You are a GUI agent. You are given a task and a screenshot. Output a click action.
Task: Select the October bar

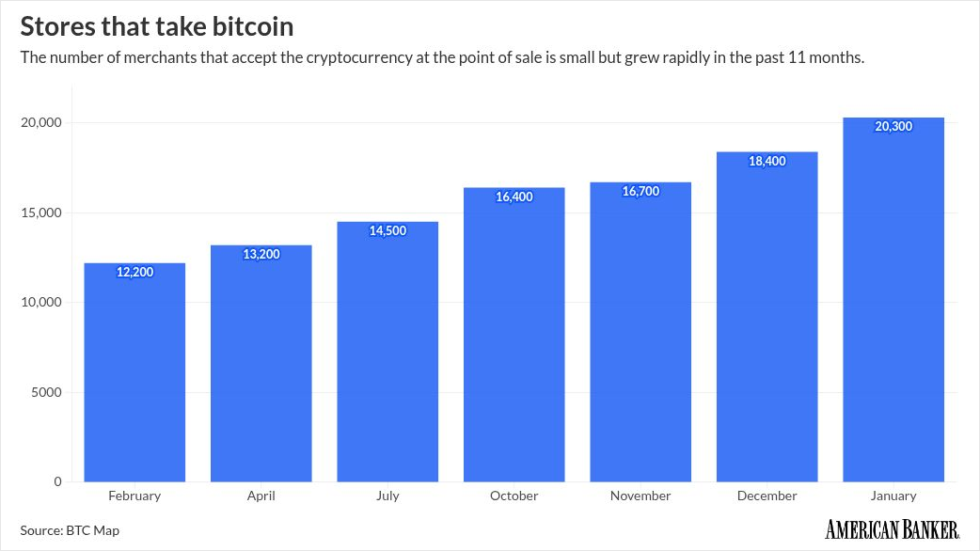click(x=514, y=338)
